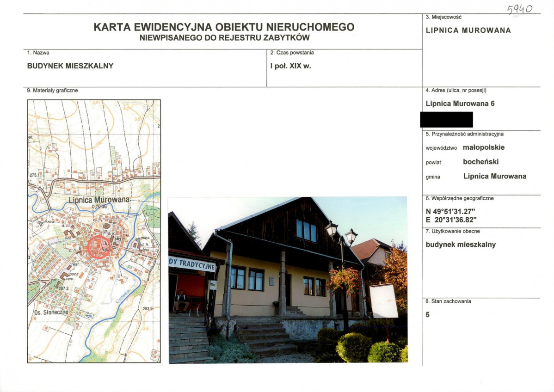Screen dimensions: 554x392
Task: Click the 'powiat' label
Action: (433, 163)
